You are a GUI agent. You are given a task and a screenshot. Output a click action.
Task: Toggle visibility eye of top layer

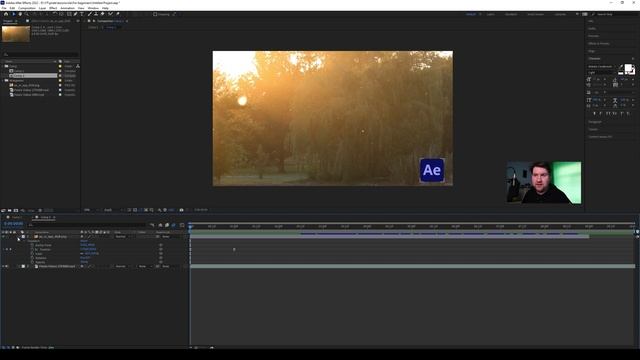click(3, 236)
